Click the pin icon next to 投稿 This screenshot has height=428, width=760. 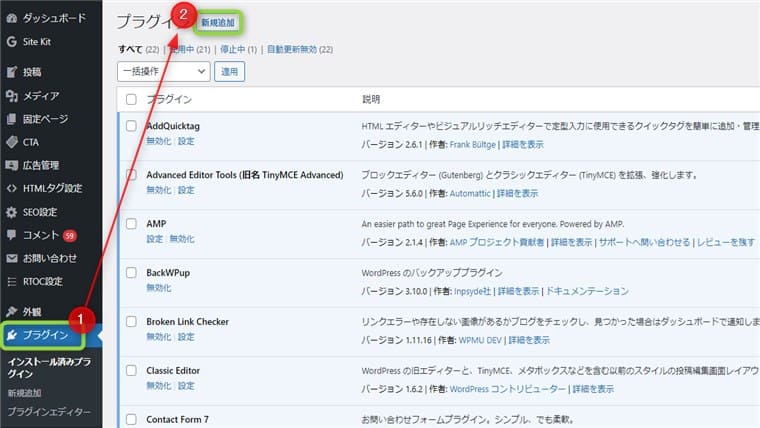12,72
